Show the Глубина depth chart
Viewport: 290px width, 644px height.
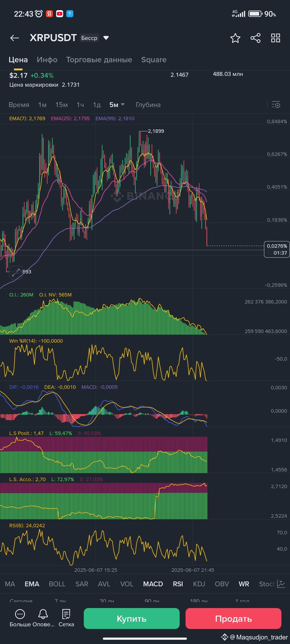click(148, 105)
